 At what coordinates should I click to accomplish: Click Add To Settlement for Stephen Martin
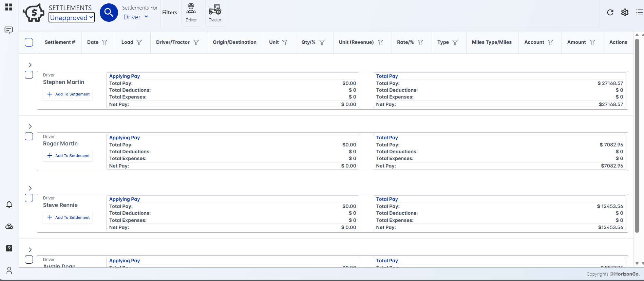click(x=68, y=94)
